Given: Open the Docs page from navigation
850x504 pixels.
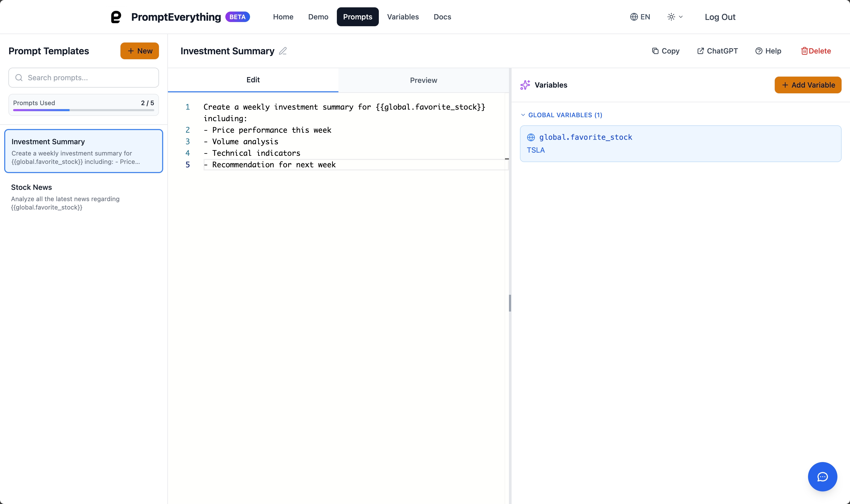Looking at the screenshot, I should pyautogui.click(x=442, y=17).
